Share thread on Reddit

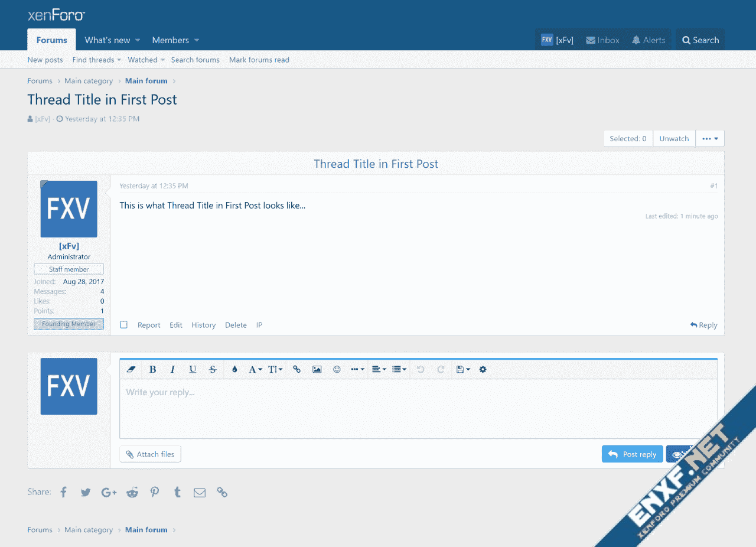point(132,492)
